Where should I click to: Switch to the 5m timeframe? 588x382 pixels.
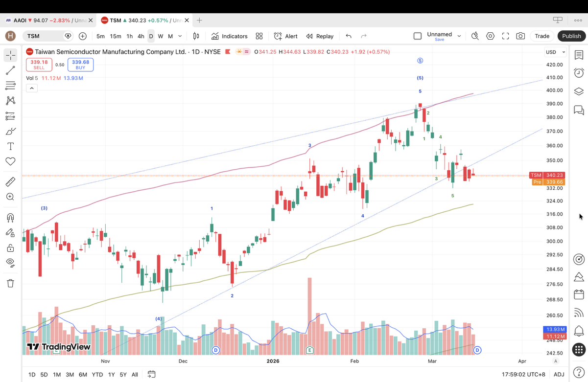click(100, 36)
